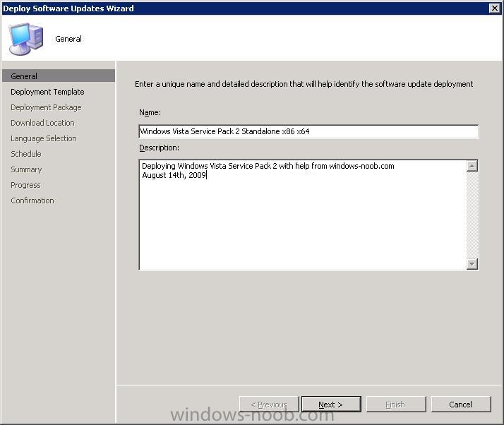This screenshot has width=504, height=425.
Task: Select the Summary step
Action: (x=26, y=169)
